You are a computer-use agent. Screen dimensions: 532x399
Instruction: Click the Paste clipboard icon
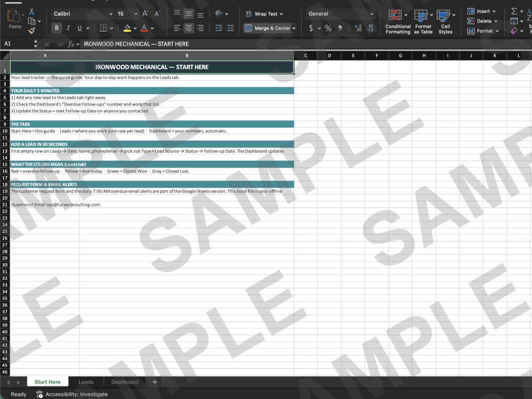14,16
